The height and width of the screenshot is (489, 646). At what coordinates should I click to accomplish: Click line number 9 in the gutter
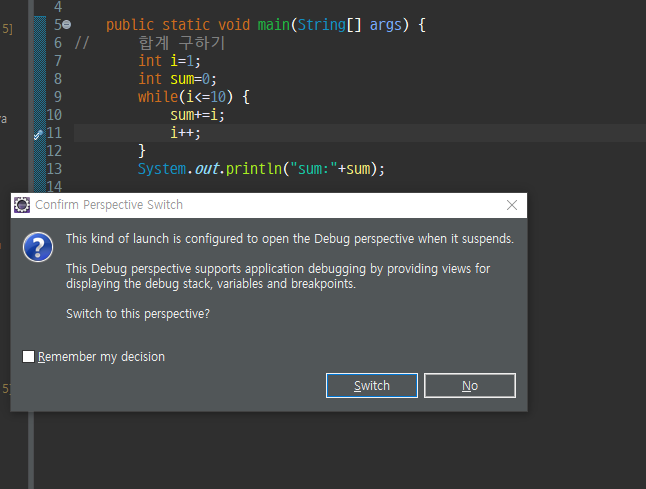[x=58, y=97]
